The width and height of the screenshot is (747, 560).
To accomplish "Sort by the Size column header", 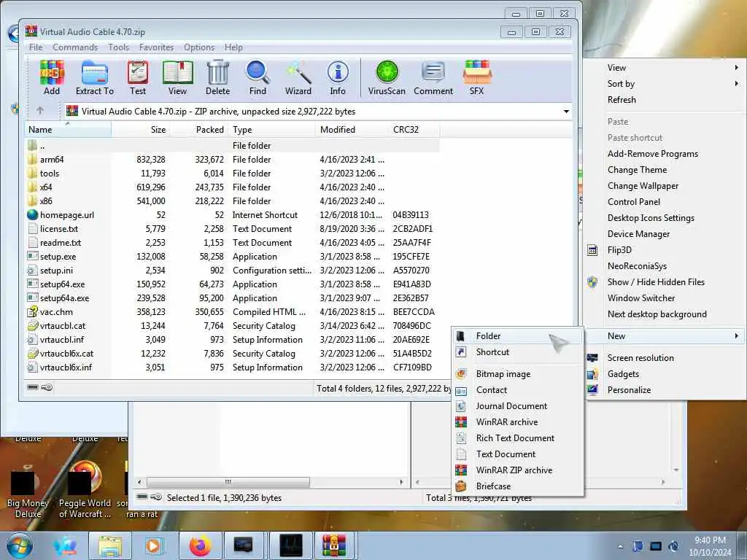I will 141,130.
